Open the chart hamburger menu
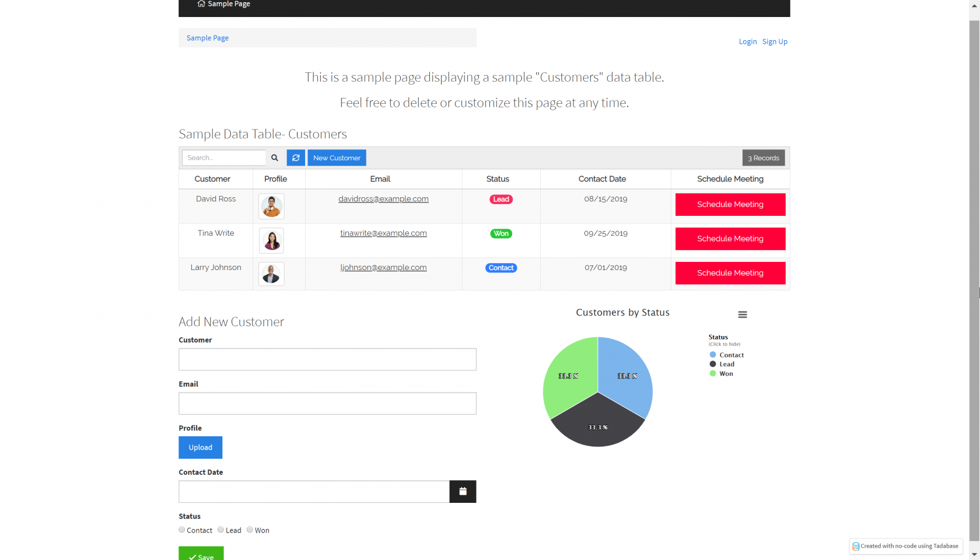 (743, 314)
